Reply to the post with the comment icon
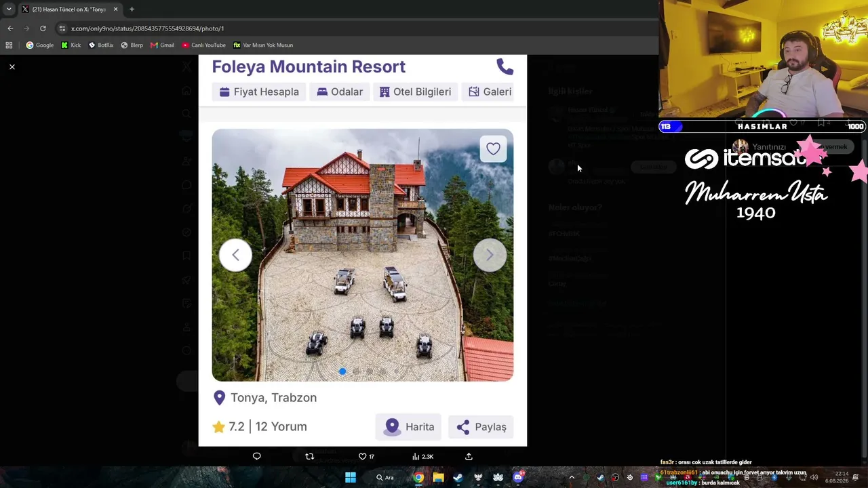 pos(256,457)
